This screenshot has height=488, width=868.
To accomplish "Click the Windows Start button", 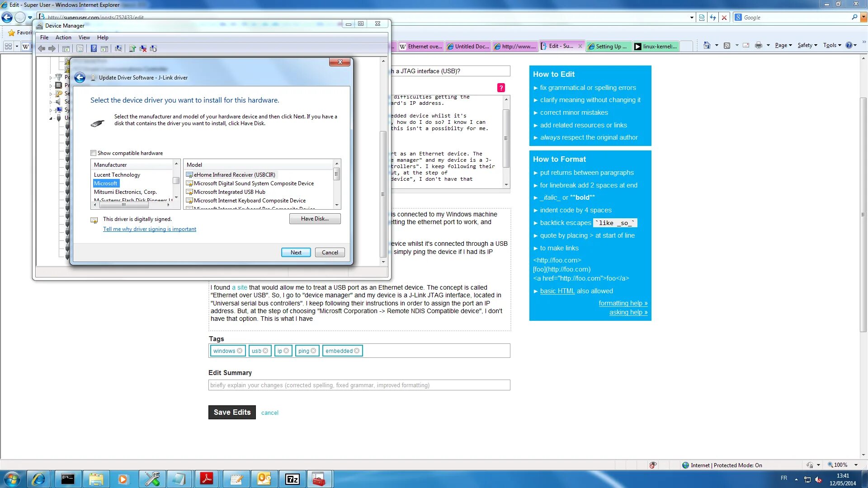I will click(12, 479).
